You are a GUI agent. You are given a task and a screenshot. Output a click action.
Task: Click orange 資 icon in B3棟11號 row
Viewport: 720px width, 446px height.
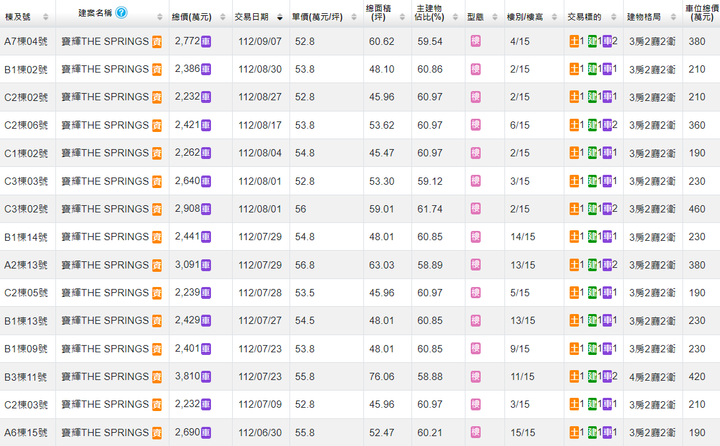click(157, 377)
